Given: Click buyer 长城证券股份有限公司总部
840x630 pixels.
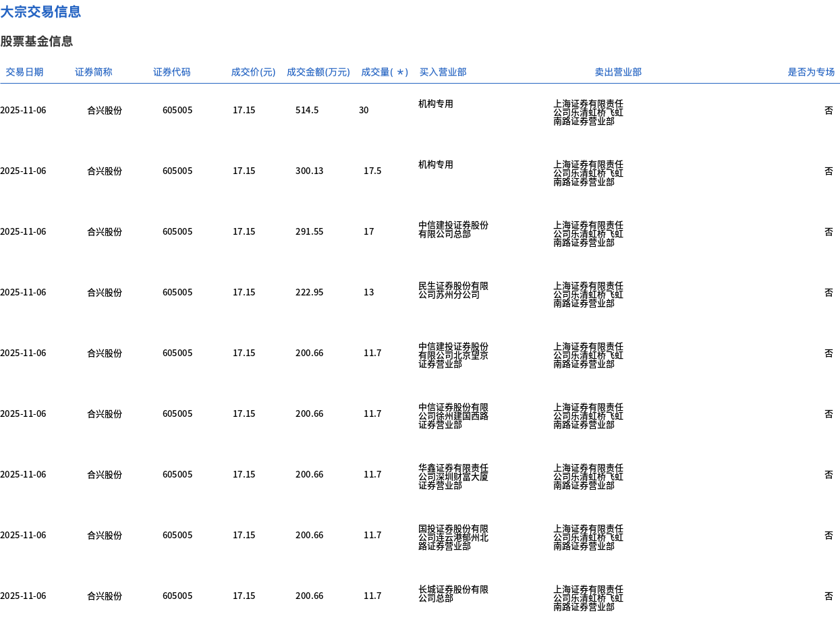Looking at the screenshot, I should pos(453,594).
